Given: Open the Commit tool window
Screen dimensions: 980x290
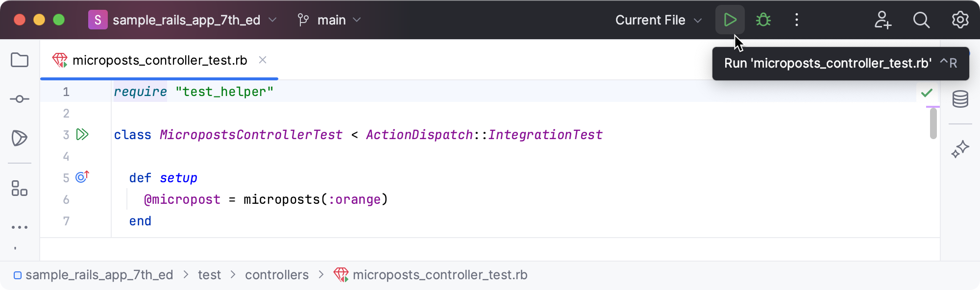Looking at the screenshot, I should [20, 99].
